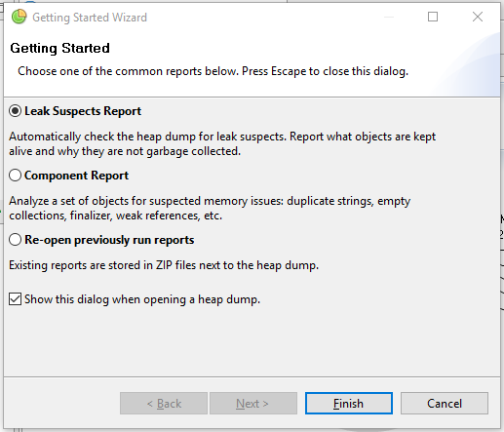Screen dimensions: 504x432
Task: Click the 'Leak Suspects Report' bold label text
Action: click(x=83, y=111)
